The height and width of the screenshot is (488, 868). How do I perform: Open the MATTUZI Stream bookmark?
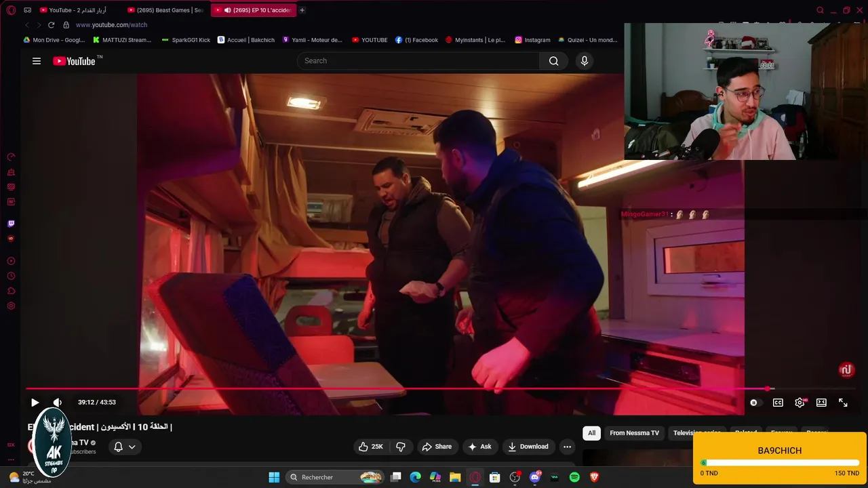[x=122, y=40]
